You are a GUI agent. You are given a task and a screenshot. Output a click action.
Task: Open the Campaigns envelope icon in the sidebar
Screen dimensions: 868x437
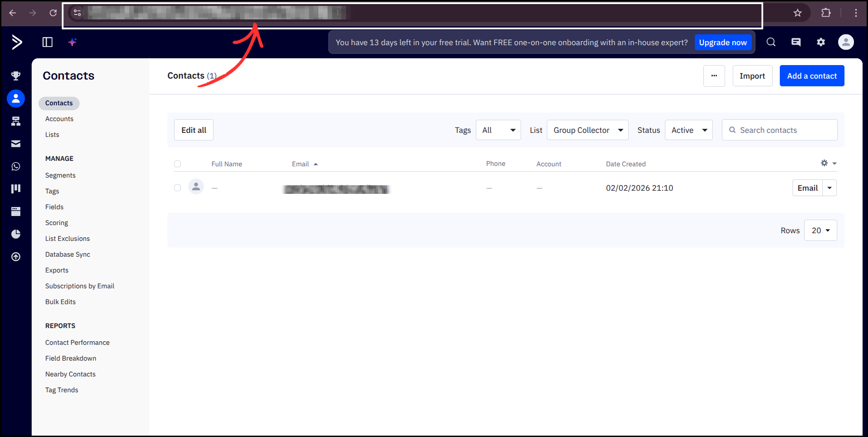pyautogui.click(x=16, y=143)
